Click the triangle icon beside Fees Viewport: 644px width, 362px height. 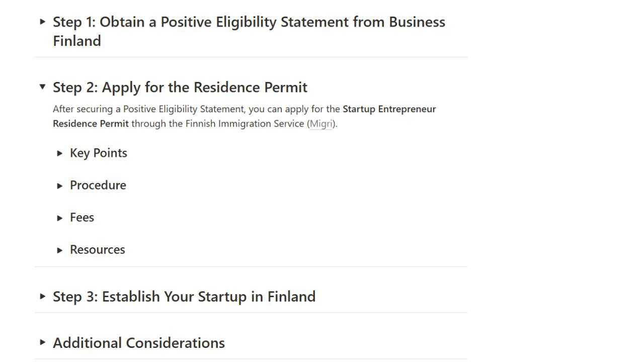point(59,217)
